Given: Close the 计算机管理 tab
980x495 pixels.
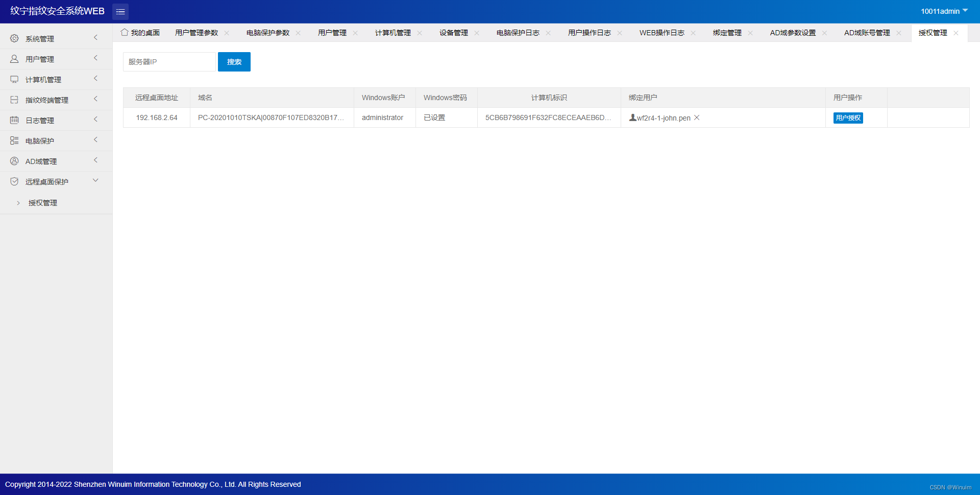Looking at the screenshot, I should (420, 33).
